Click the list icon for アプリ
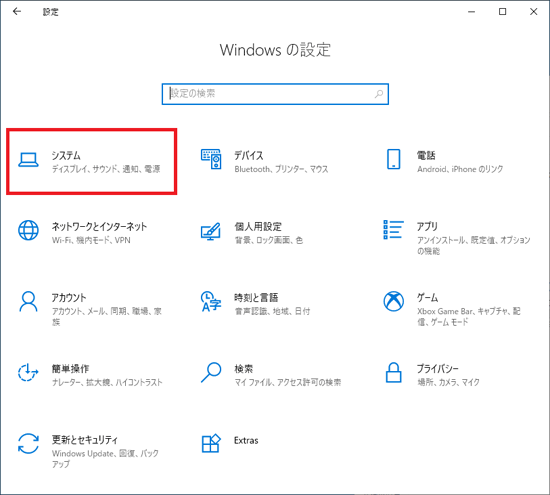The width and height of the screenshot is (550, 495). click(393, 230)
